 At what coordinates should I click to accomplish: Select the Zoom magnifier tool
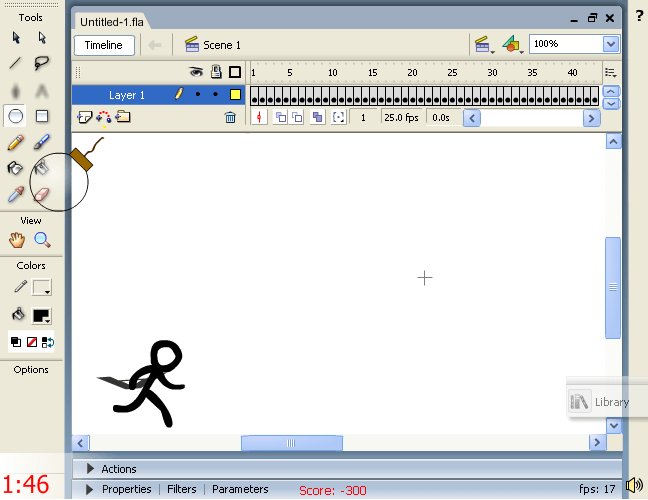(42, 240)
